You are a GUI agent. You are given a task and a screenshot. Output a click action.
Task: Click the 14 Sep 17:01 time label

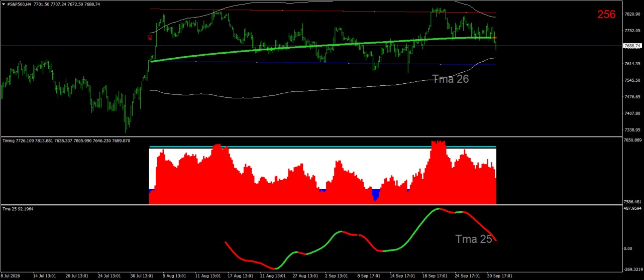(x=403, y=276)
